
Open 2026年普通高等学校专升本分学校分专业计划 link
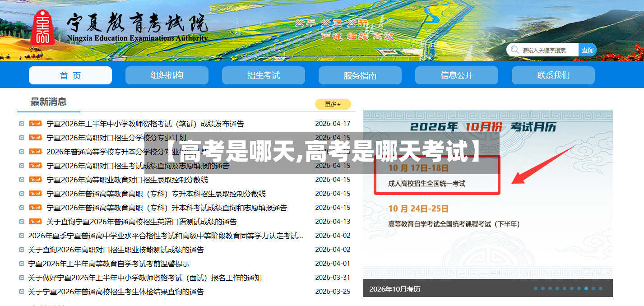coord(127,152)
